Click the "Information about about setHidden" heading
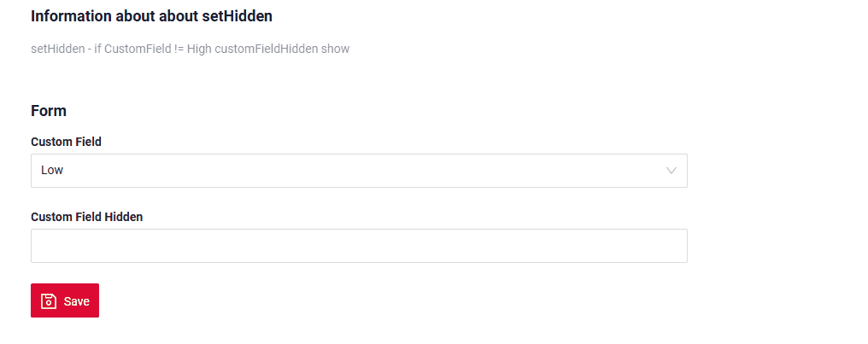The image size is (868, 344). (152, 16)
